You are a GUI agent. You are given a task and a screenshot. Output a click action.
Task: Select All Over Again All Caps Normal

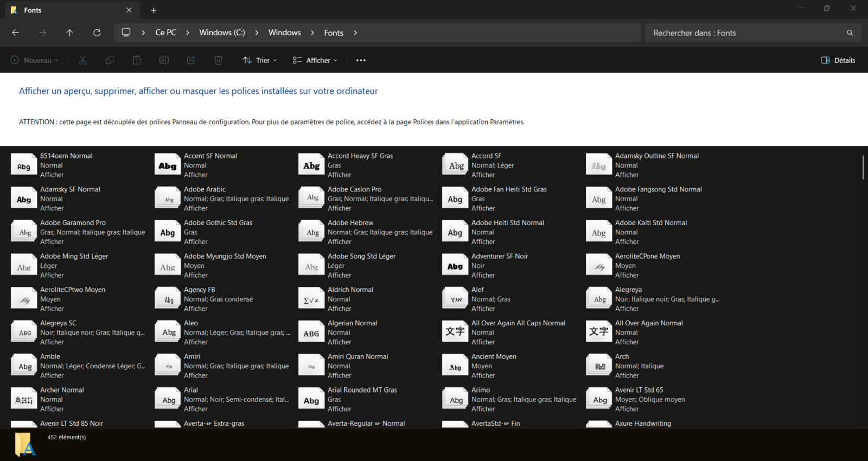tap(518, 323)
